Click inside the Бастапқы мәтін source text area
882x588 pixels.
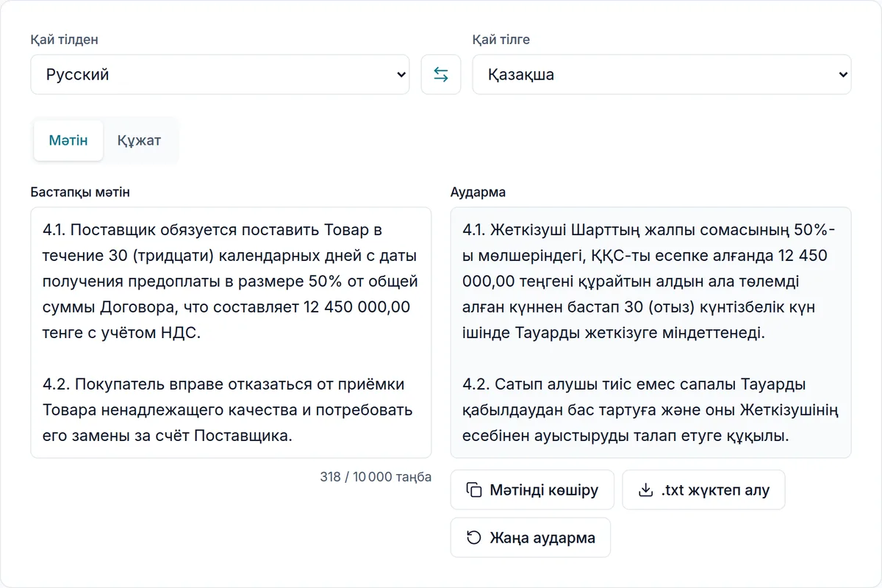(x=231, y=333)
